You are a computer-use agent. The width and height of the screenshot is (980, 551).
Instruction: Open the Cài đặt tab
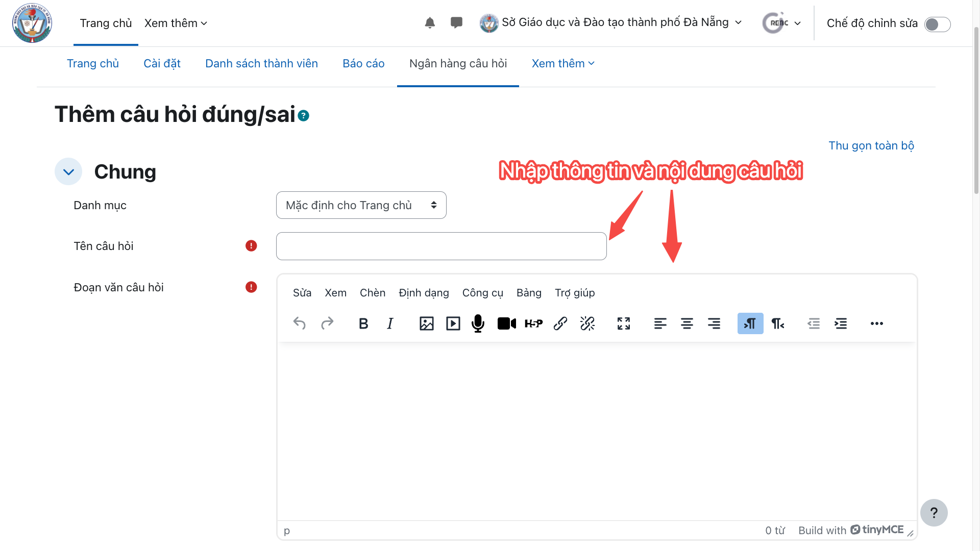162,64
